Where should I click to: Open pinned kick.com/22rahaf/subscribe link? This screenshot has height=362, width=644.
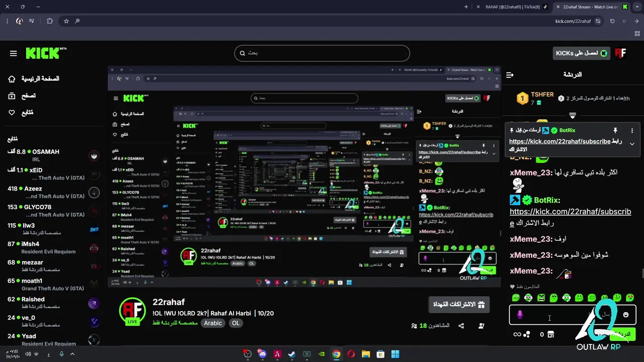559,142
